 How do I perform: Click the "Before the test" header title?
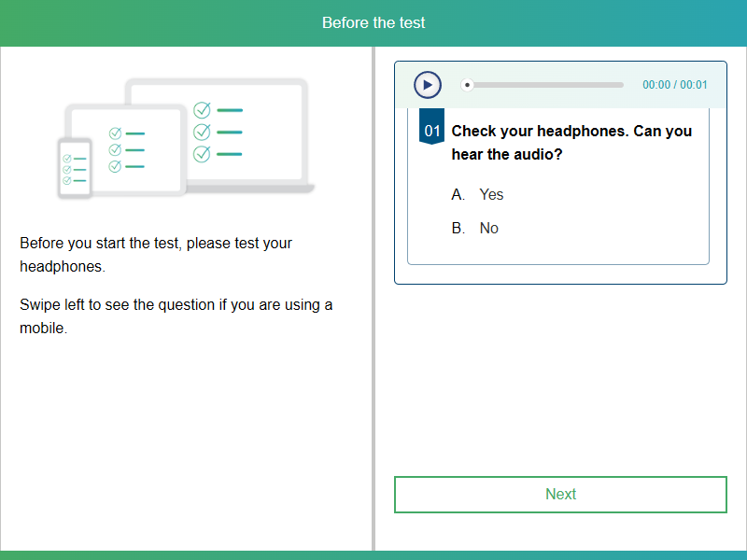373,22
